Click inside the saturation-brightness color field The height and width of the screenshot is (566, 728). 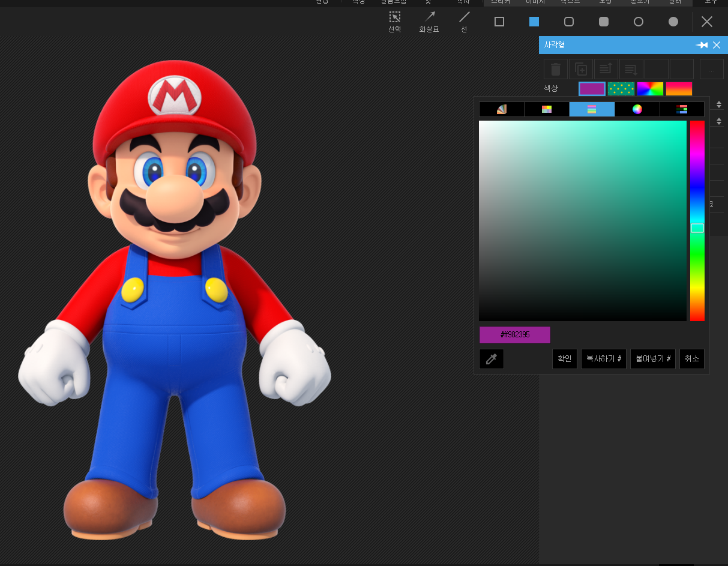(x=582, y=221)
